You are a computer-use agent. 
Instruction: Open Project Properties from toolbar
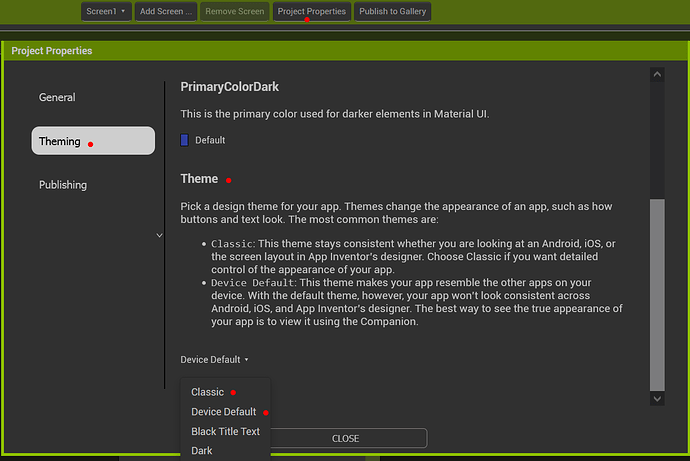[312, 11]
